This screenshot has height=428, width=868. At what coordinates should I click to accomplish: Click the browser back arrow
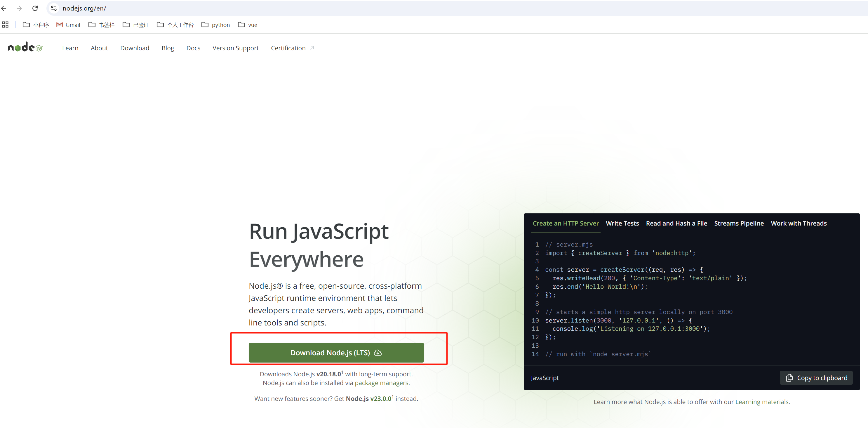(4, 8)
